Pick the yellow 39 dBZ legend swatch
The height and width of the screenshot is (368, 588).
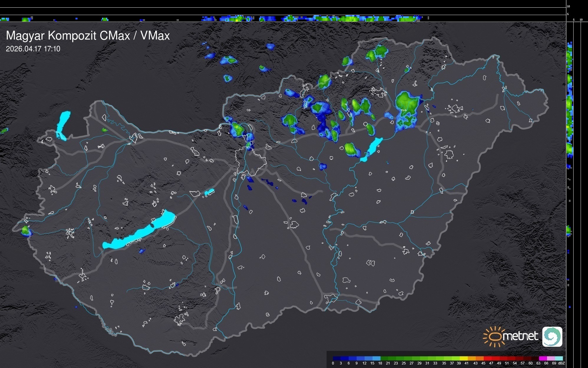pos(463,358)
